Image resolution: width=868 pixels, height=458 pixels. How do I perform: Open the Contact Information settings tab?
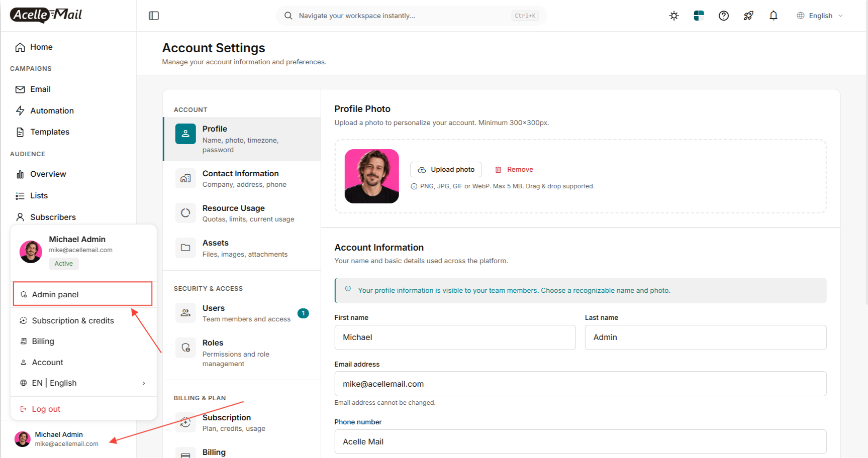[242, 179]
